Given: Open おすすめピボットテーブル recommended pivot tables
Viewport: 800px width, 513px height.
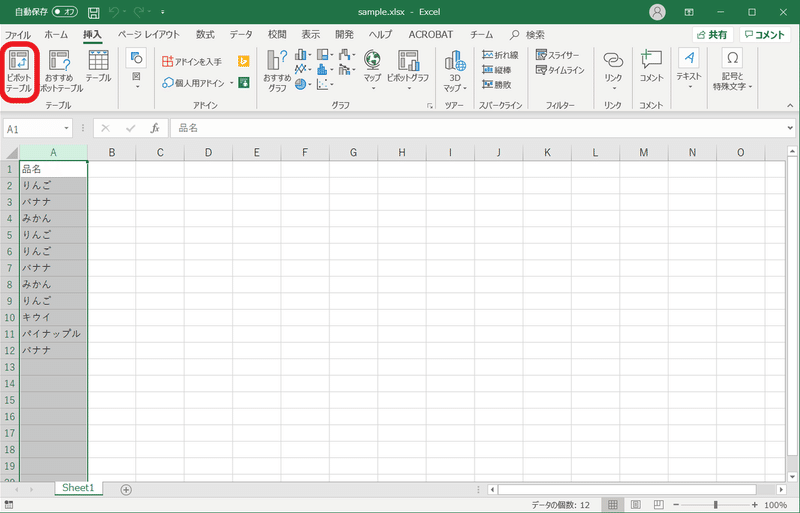Looking at the screenshot, I should pos(59,71).
